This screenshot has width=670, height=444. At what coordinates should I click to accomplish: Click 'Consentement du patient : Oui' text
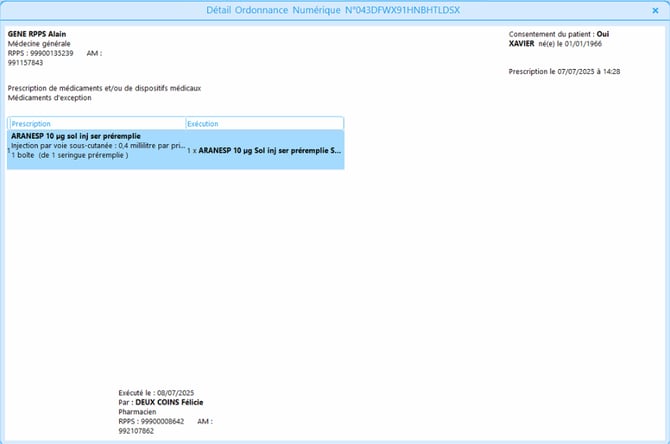(559, 34)
